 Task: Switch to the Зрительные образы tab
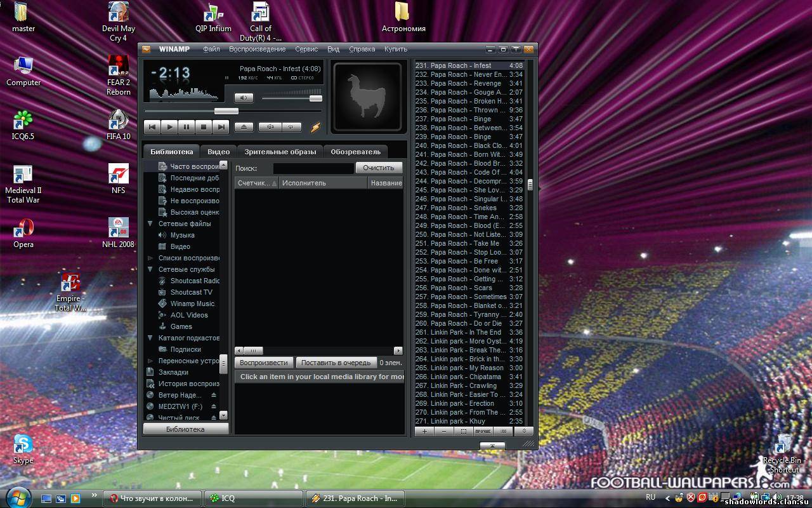(280, 152)
